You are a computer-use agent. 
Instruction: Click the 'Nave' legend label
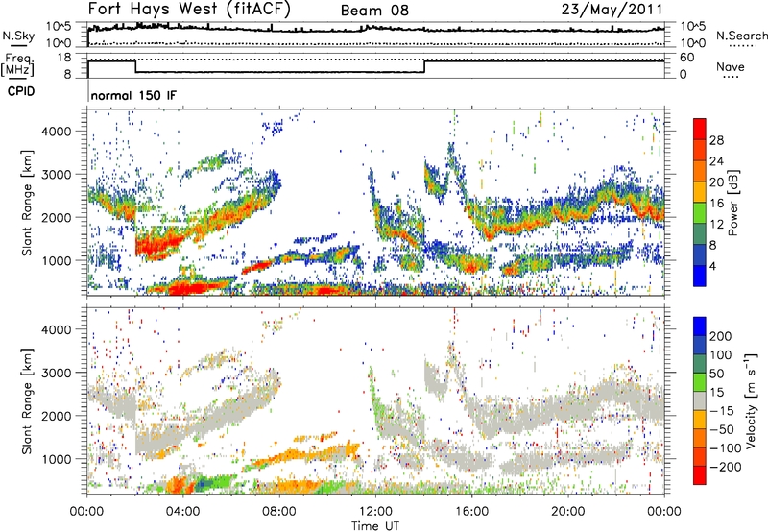(x=731, y=66)
